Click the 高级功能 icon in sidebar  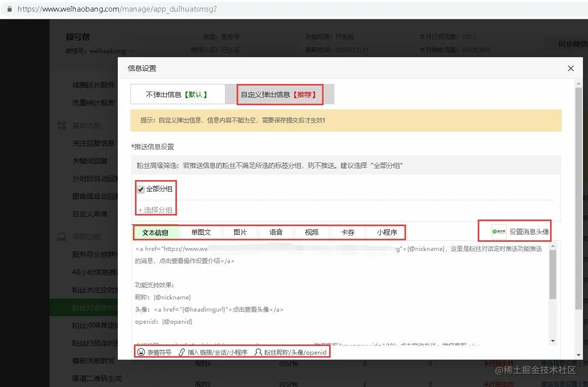click(61, 236)
